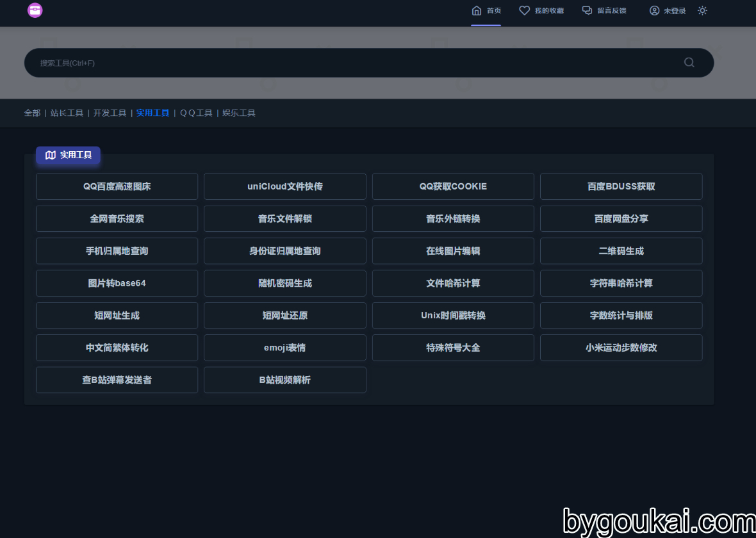Toggle light theme with sun icon
The image size is (756, 538).
702,11
